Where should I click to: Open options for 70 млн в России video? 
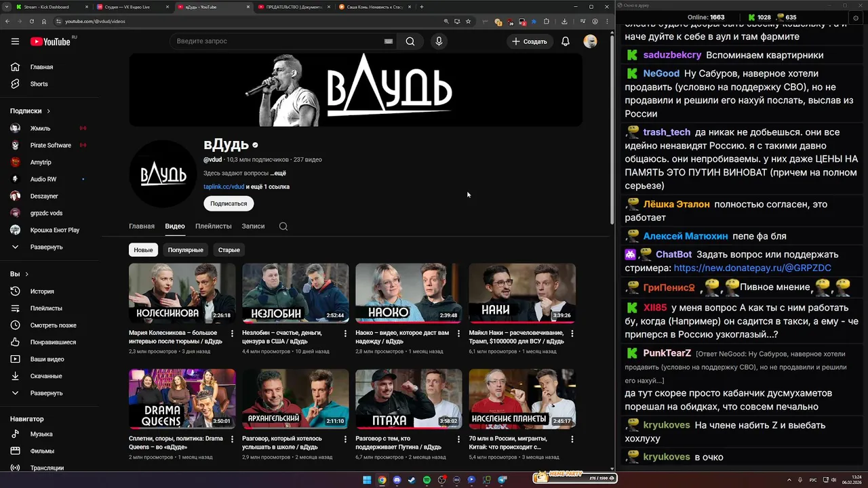(572, 439)
